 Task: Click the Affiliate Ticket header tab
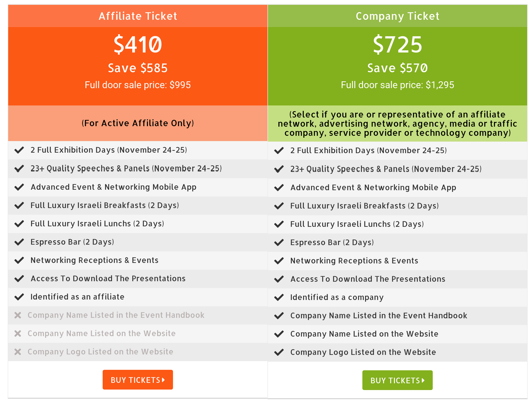138,16
